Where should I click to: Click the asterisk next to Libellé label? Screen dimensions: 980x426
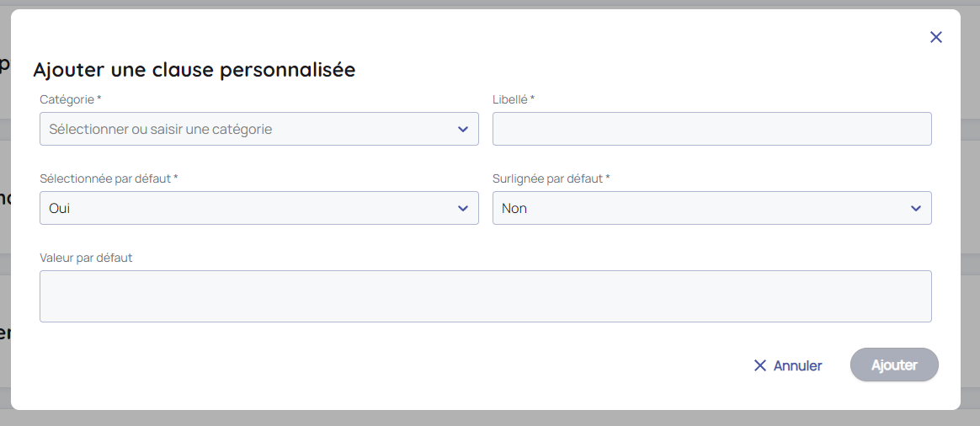click(532, 99)
